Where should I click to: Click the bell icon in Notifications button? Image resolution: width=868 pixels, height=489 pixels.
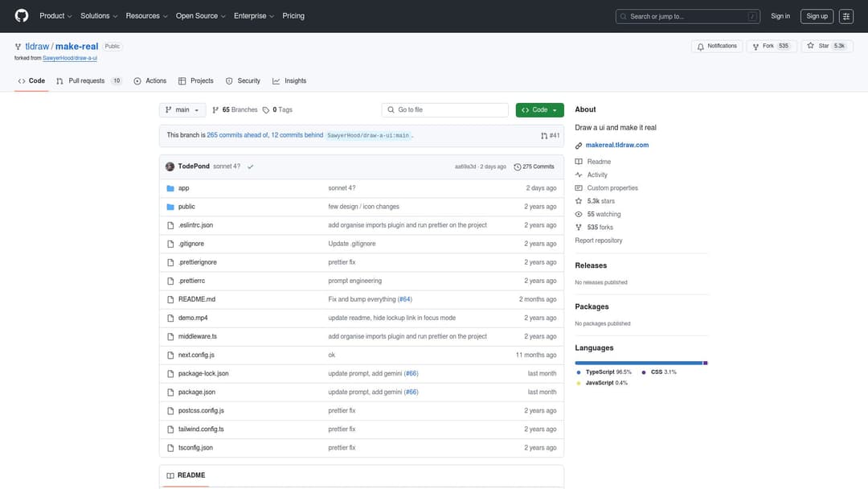pos(701,47)
